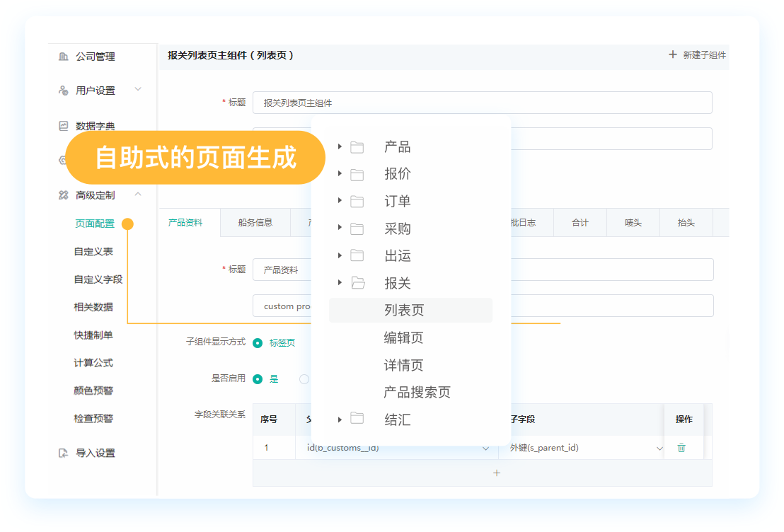Expand the 用户设置 menu chevron
784x532 pixels.
tap(138, 90)
